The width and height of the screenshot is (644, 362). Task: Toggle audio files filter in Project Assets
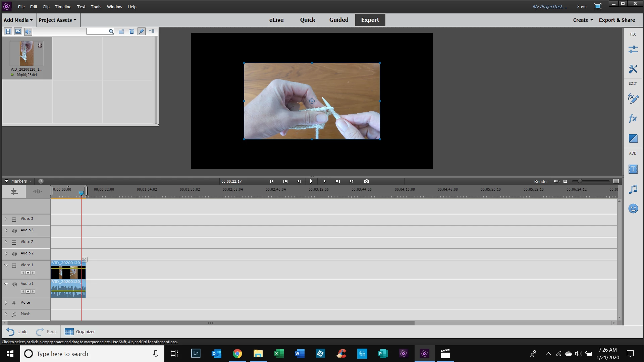pos(28,32)
